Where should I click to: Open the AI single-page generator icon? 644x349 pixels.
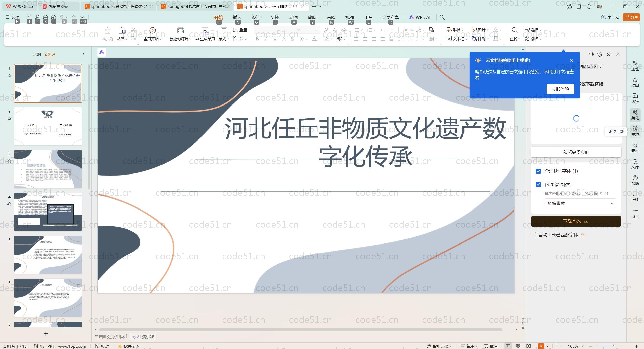pos(205,31)
